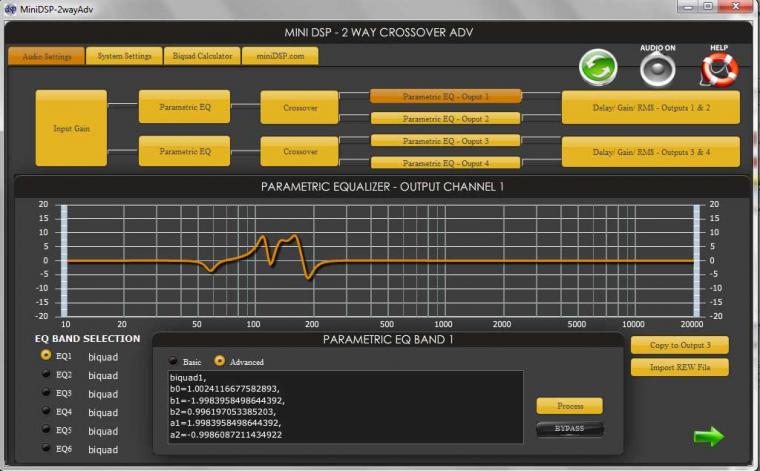Click the biquad label beside EQ5
This screenshot has height=471, width=760.
(x=103, y=431)
